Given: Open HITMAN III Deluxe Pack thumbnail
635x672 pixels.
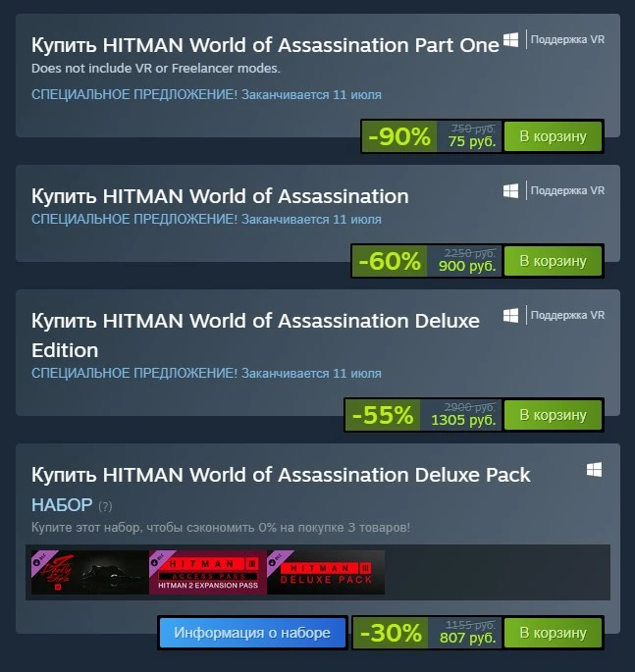Looking at the screenshot, I should coord(326,572).
